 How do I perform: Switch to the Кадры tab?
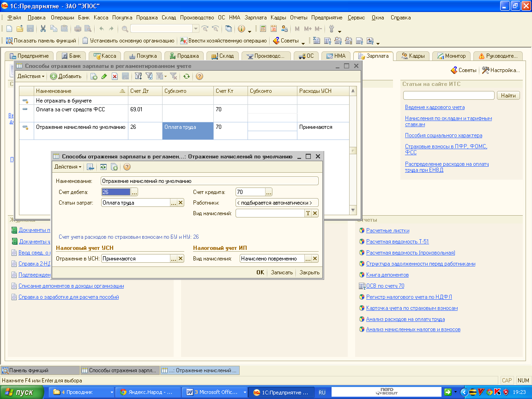(x=413, y=56)
